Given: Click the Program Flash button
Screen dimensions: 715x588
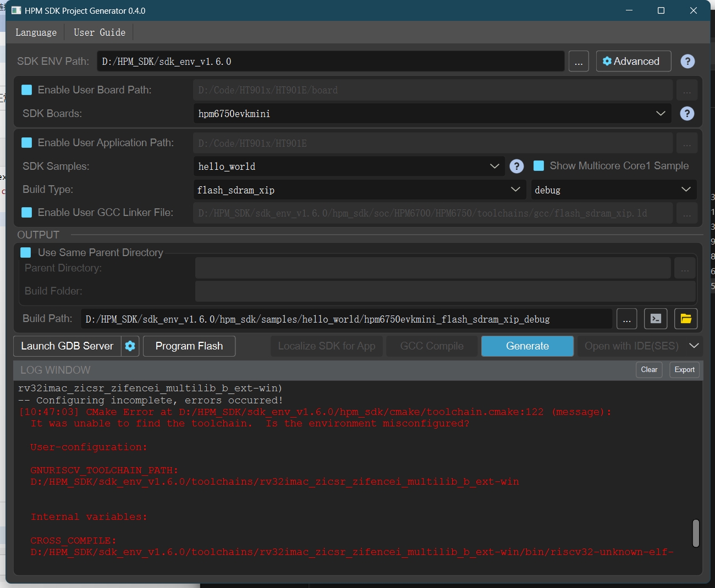Looking at the screenshot, I should [x=189, y=346].
